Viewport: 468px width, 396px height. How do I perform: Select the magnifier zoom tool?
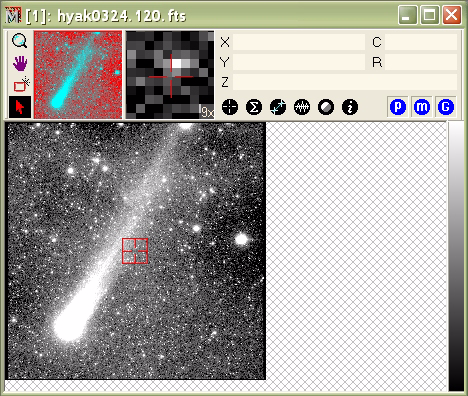point(20,41)
